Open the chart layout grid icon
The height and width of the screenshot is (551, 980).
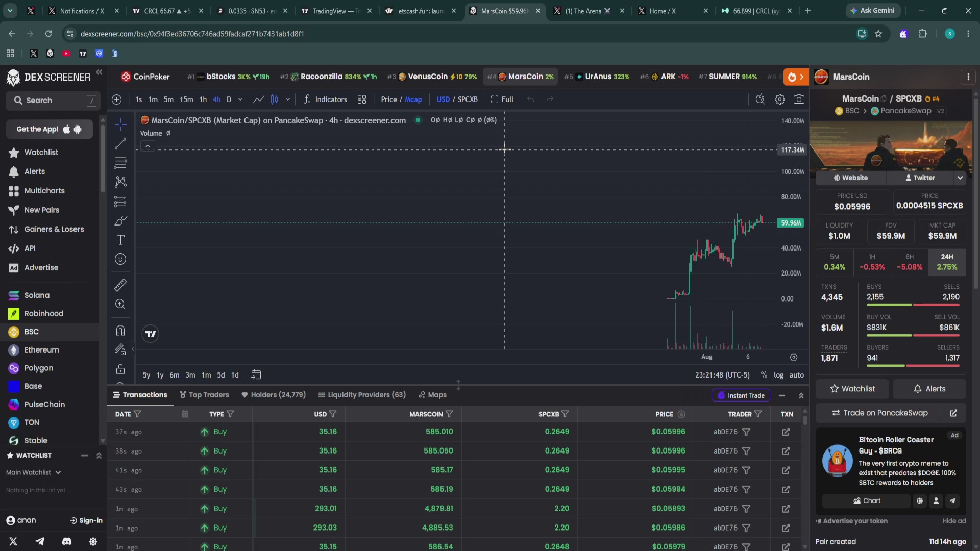(x=362, y=99)
